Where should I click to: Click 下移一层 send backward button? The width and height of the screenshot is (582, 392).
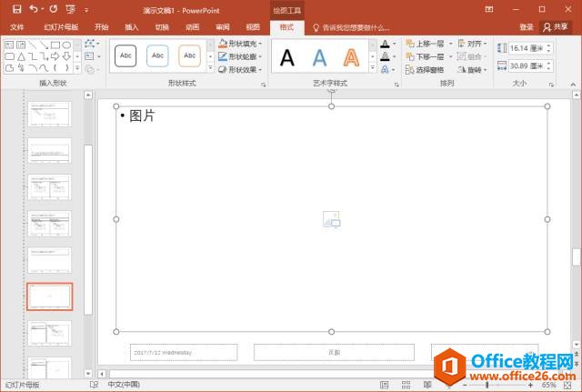click(425, 56)
